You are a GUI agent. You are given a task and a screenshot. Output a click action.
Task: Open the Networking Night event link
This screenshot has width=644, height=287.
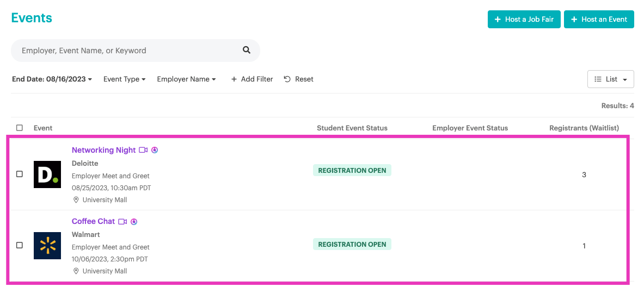point(103,150)
